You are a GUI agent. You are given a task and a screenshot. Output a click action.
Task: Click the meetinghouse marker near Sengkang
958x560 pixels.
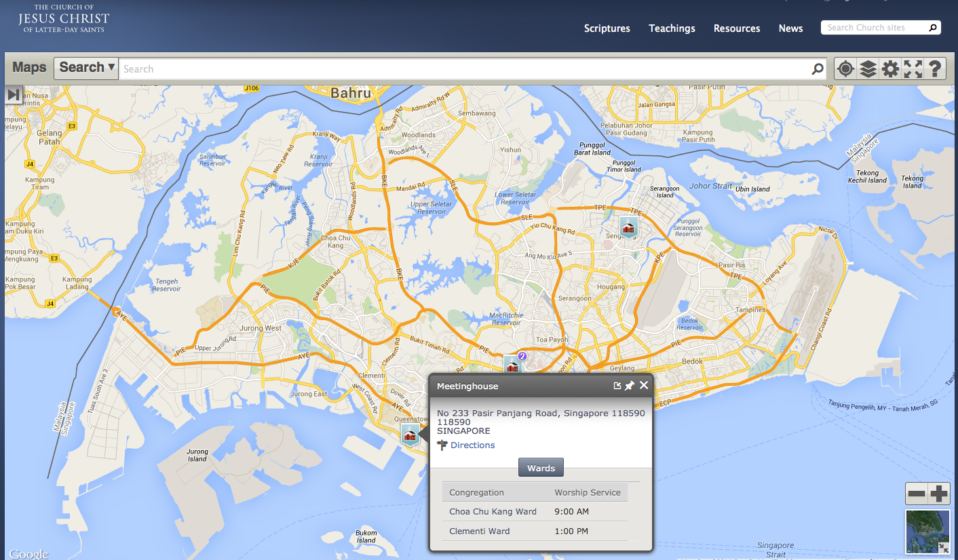pos(629,228)
